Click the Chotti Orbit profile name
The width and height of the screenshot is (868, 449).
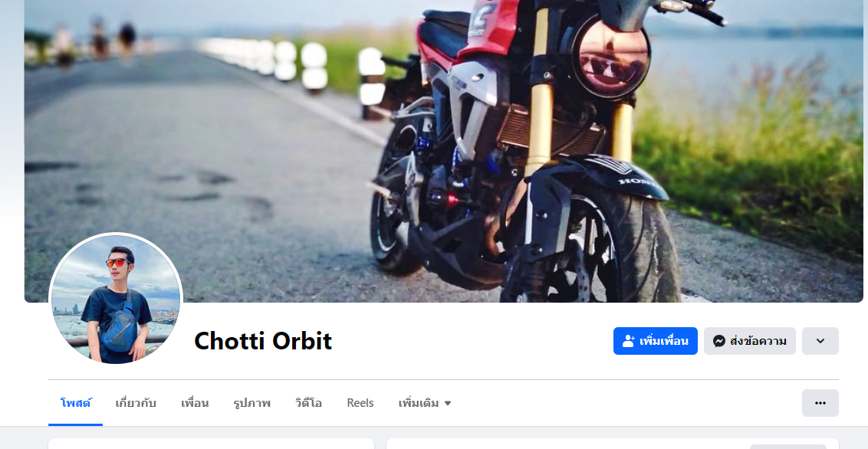263,341
